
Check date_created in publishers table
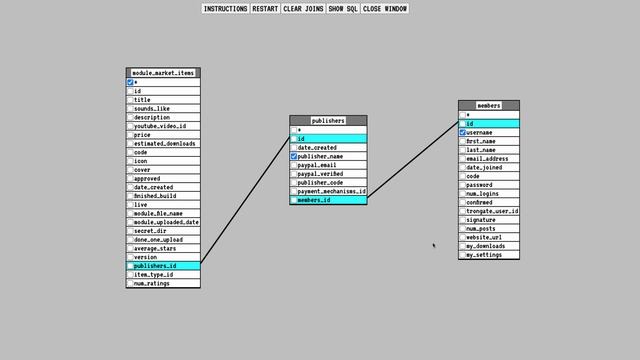tap(294, 148)
